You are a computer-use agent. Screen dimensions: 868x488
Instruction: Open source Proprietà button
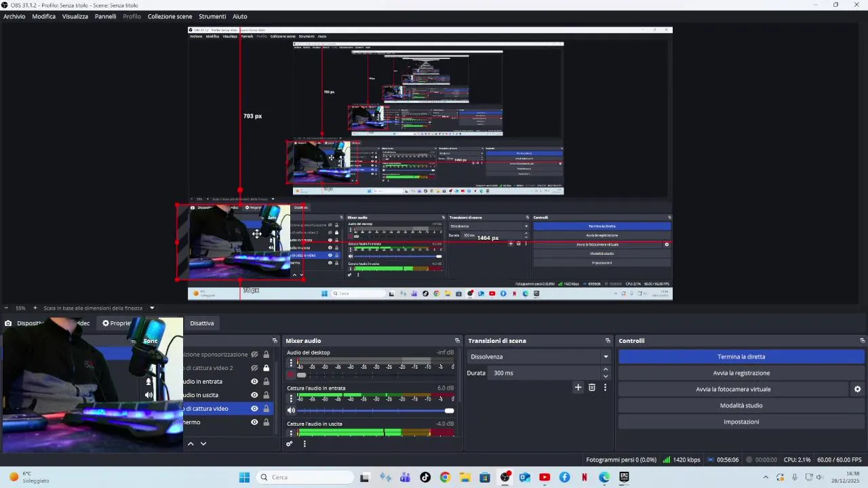click(116, 323)
